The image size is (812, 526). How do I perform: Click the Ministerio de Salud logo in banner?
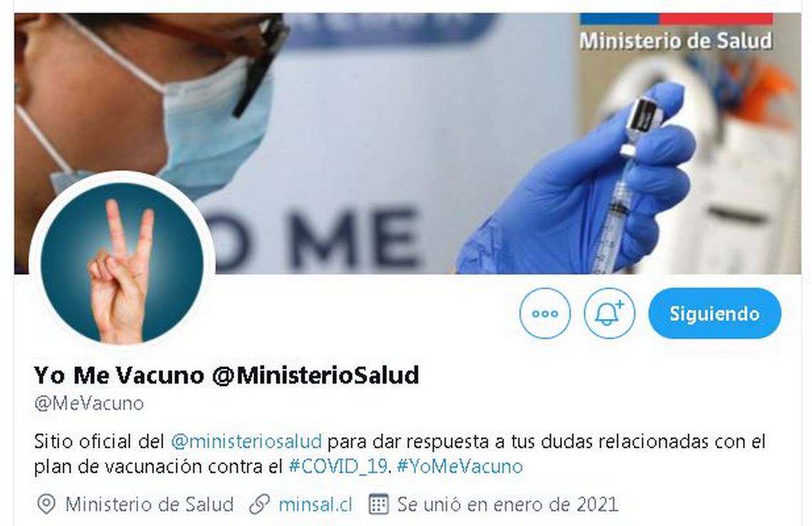pos(676,33)
